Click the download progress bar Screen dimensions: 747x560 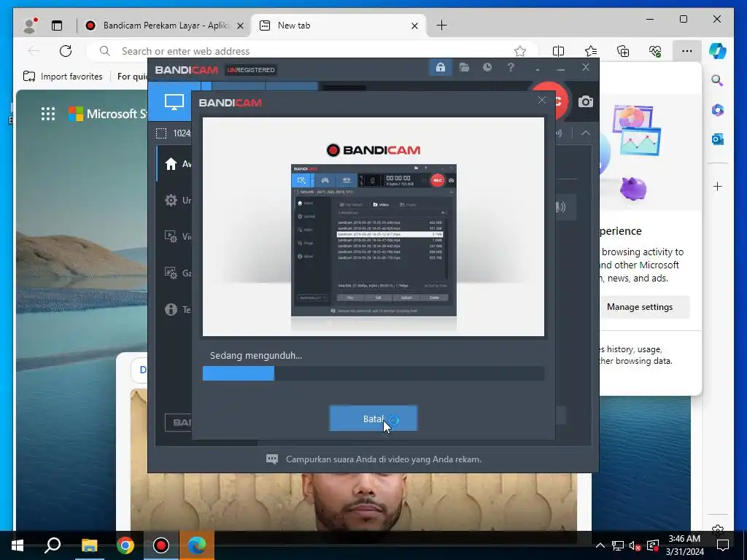pos(373,373)
